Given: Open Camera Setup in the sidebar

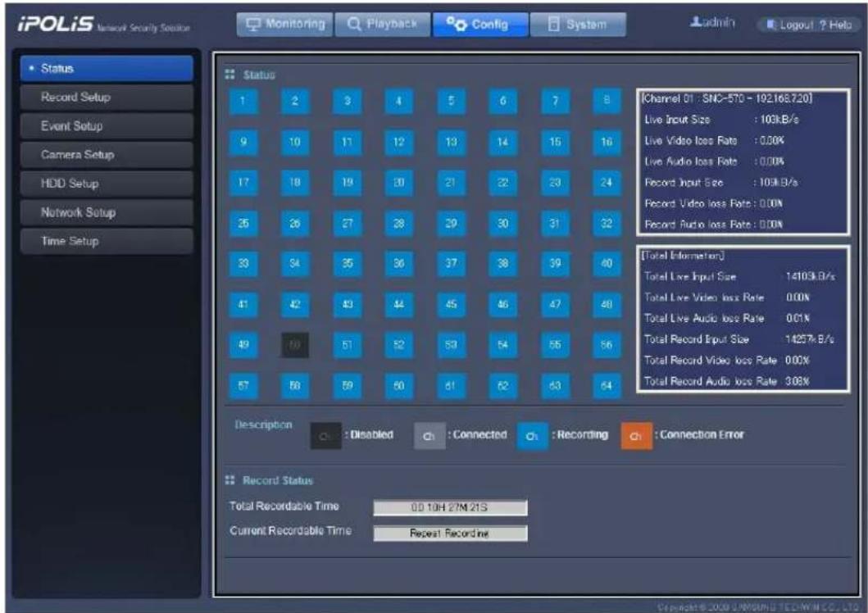Looking at the screenshot, I should point(107,155).
